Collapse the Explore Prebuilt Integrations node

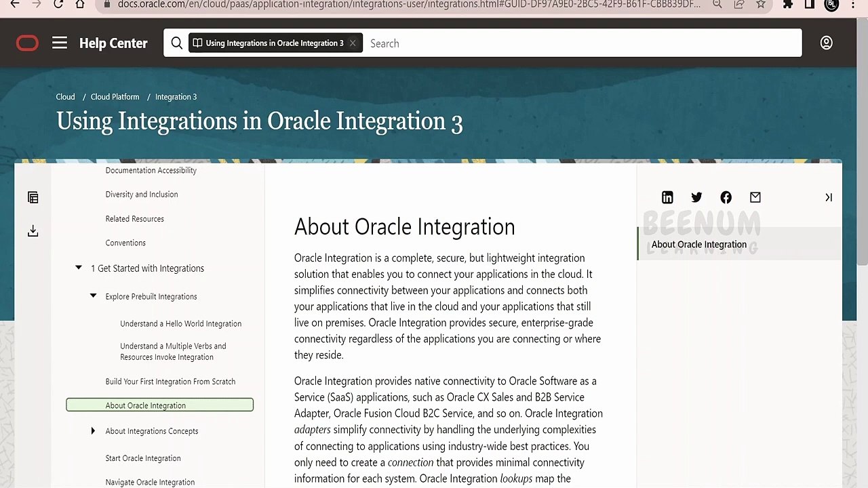coord(93,296)
